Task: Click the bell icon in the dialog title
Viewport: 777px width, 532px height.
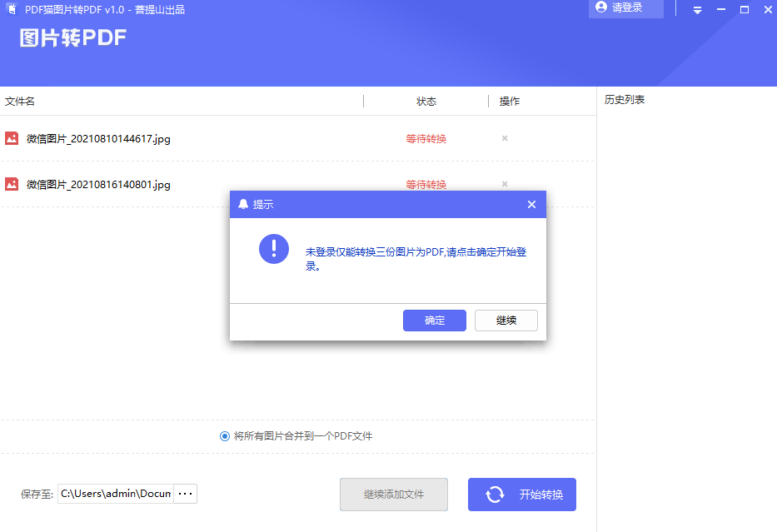Action: [x=243, y=204]
